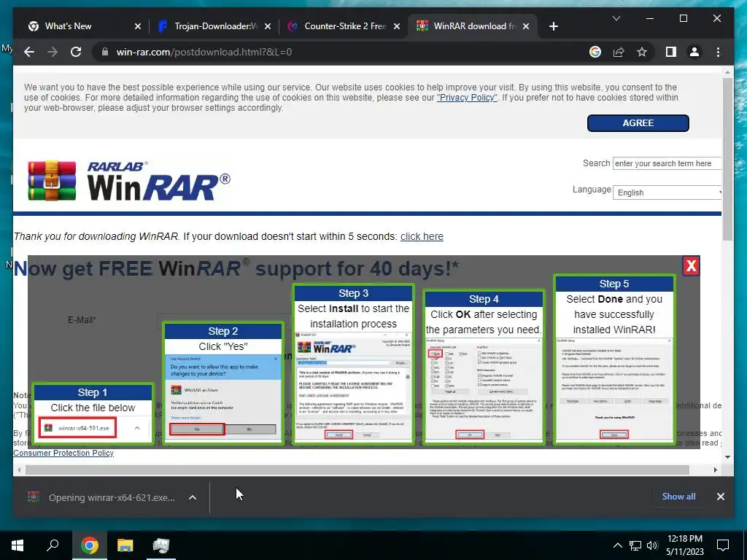
Task: Click the page scroll-left arrow
Action: (x=18, y=470)
